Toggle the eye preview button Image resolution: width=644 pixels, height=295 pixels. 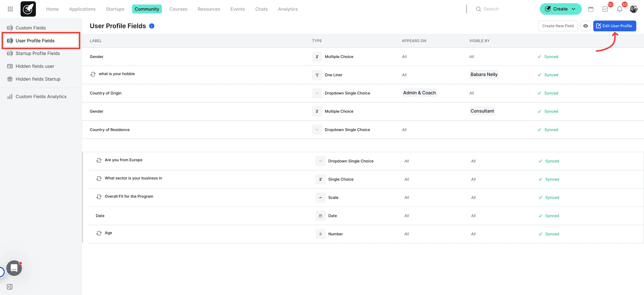point(585,26)
